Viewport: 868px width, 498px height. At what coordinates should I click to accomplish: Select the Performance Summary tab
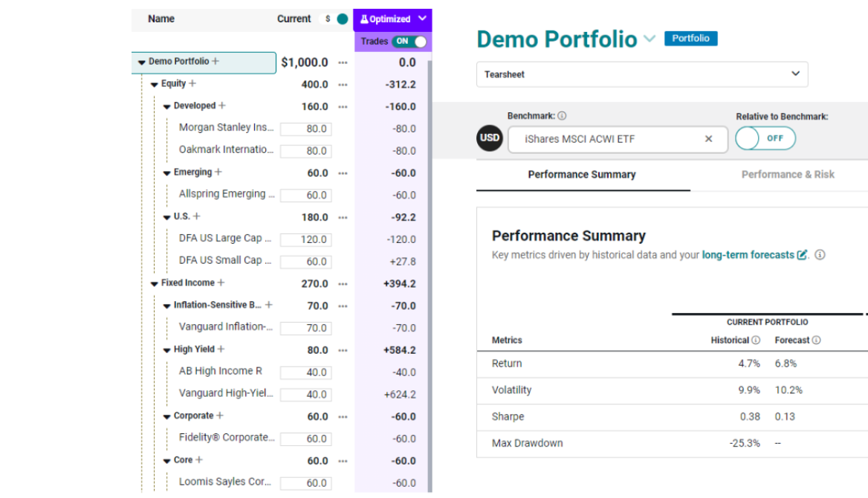tap(582, 175)
